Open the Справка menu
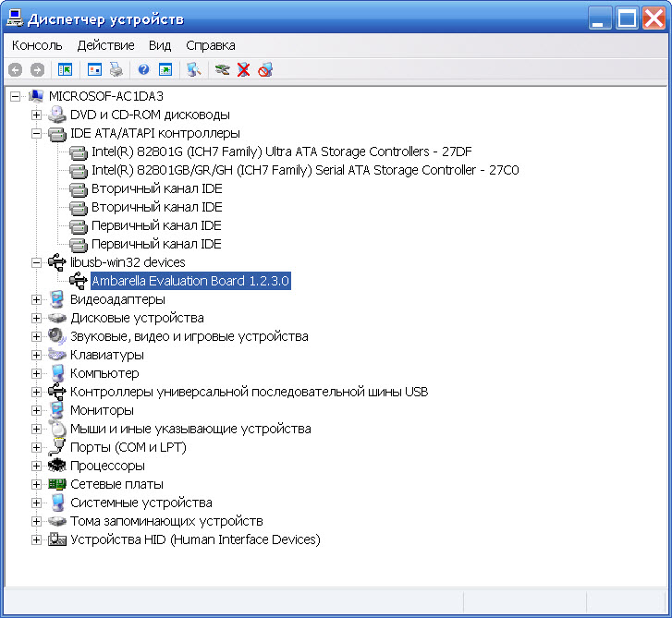The width and height of the screenshot is (672, 618). tap(210, 45)
